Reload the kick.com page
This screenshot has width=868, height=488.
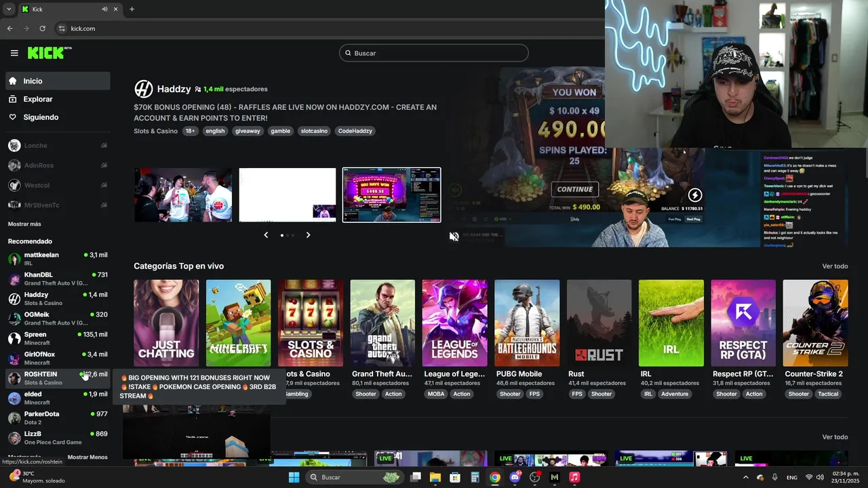pos(43,28)
